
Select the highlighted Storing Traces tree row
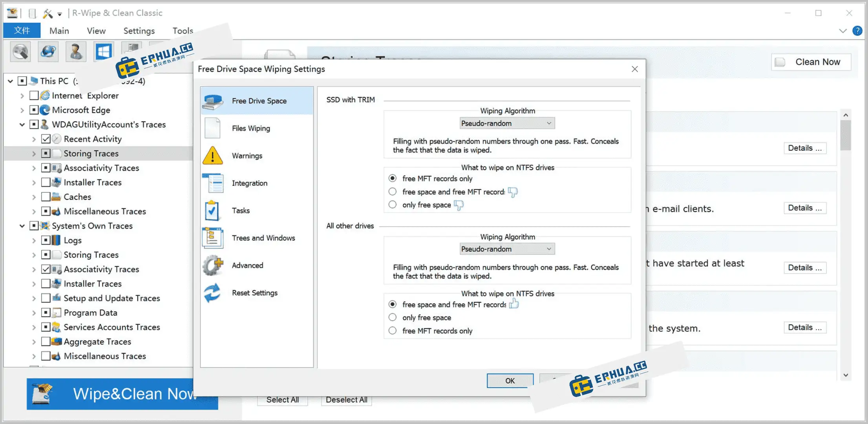click(98, 154)
